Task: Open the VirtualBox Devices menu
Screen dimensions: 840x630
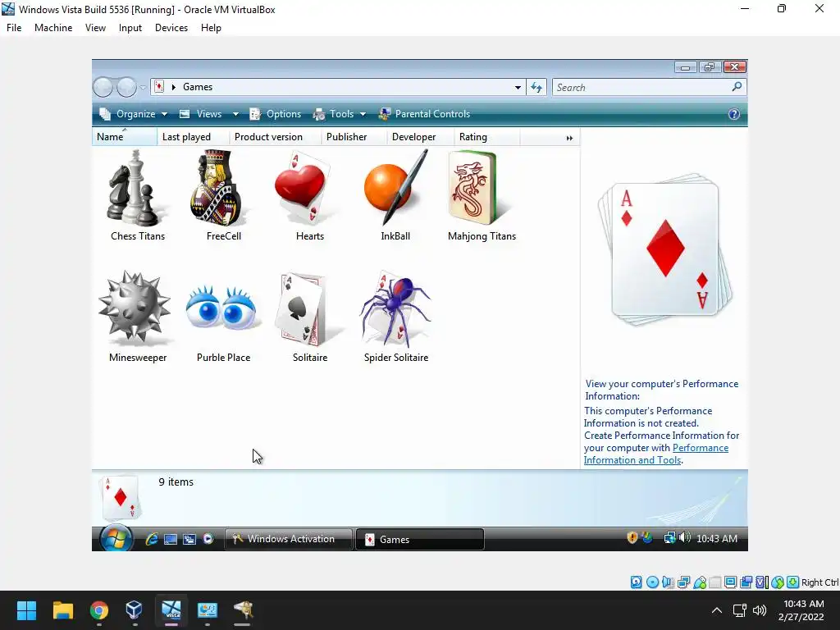Action: click(x=171, y=28)
